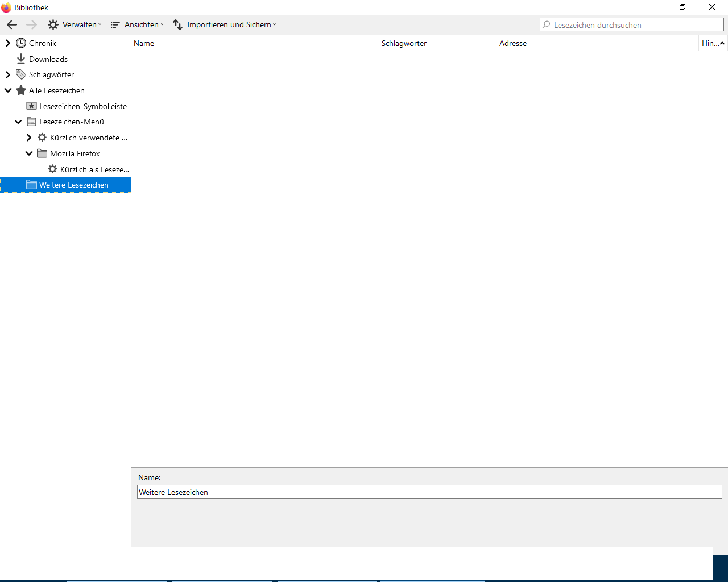Open the Ansichten menu
The width and height of the screenshot is (728, 582).
(137, 24)
